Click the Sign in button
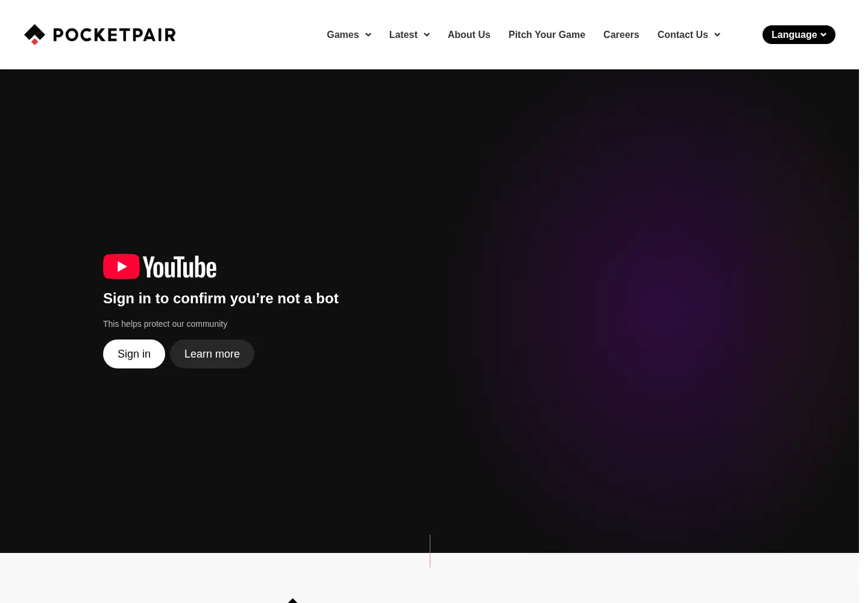868x603 pixels. [x=134, y=354]
